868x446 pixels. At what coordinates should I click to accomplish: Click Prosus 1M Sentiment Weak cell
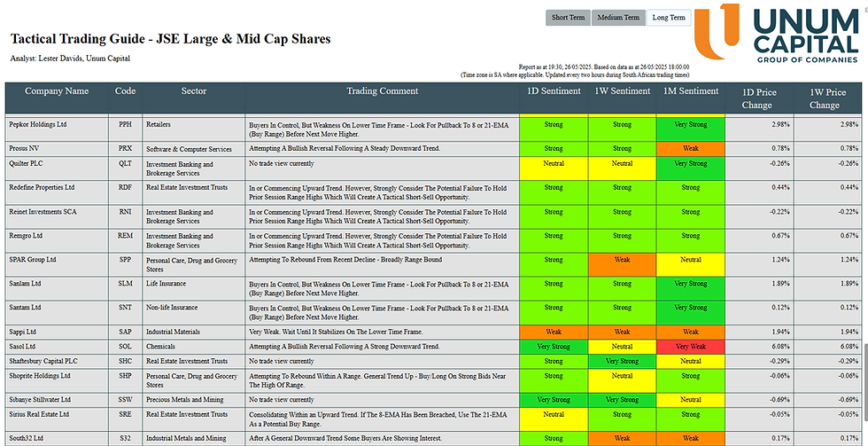(x=690, y=149)
